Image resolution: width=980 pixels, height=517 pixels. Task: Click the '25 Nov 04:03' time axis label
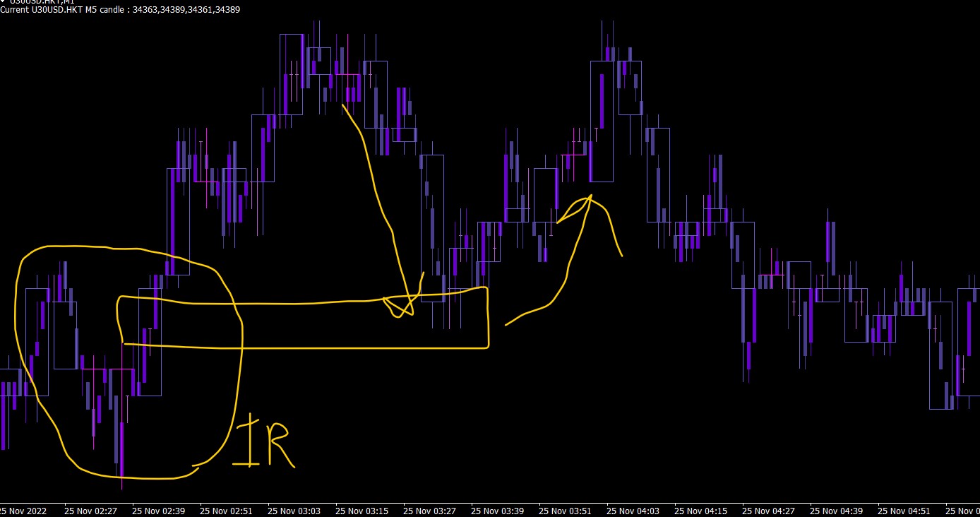pos(634,511)
